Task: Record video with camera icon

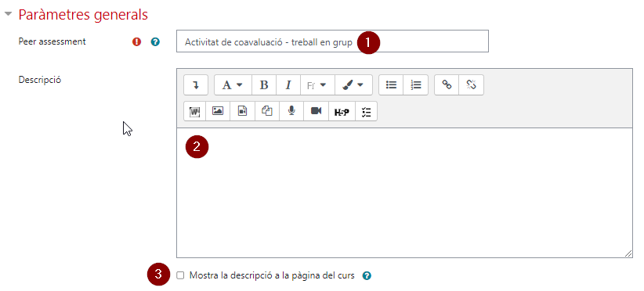Action: (316, 111)
